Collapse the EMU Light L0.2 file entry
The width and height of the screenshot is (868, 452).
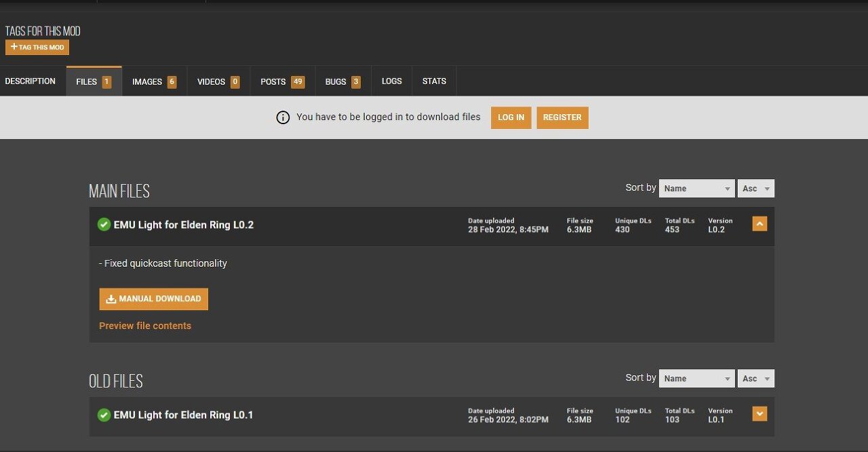(759, 223)
